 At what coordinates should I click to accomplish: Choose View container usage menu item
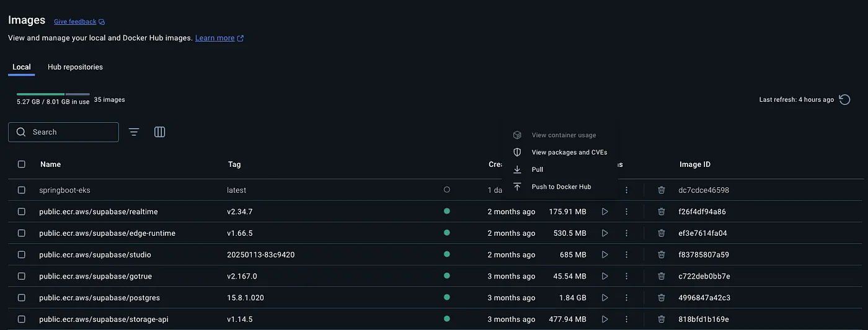pyautogui.click(x=560, y=135)
